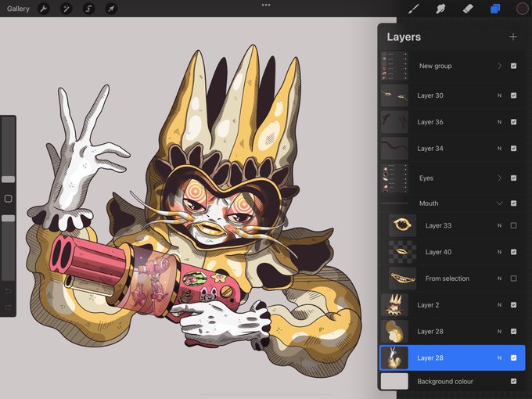Activate the Transform arrow tool

111,9
